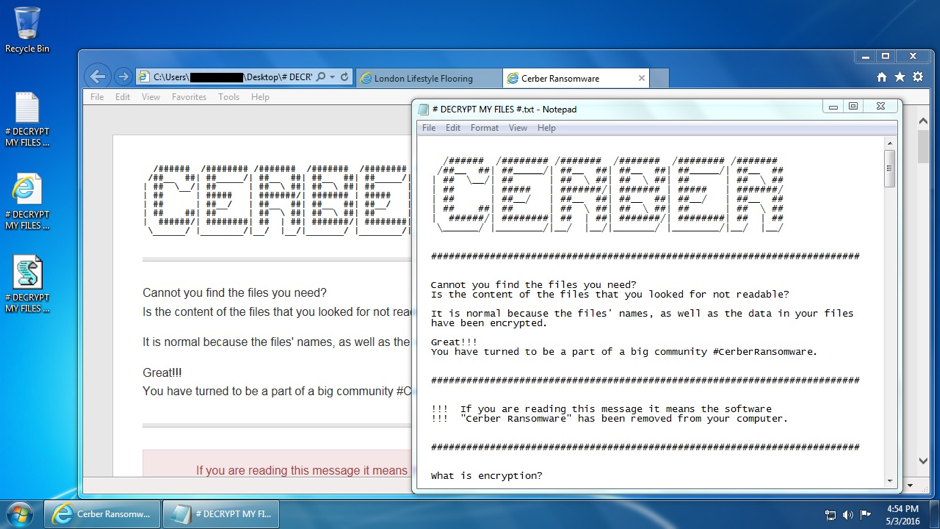Open the Windows Start orb
940x529 pixels.
click(19, 515)
